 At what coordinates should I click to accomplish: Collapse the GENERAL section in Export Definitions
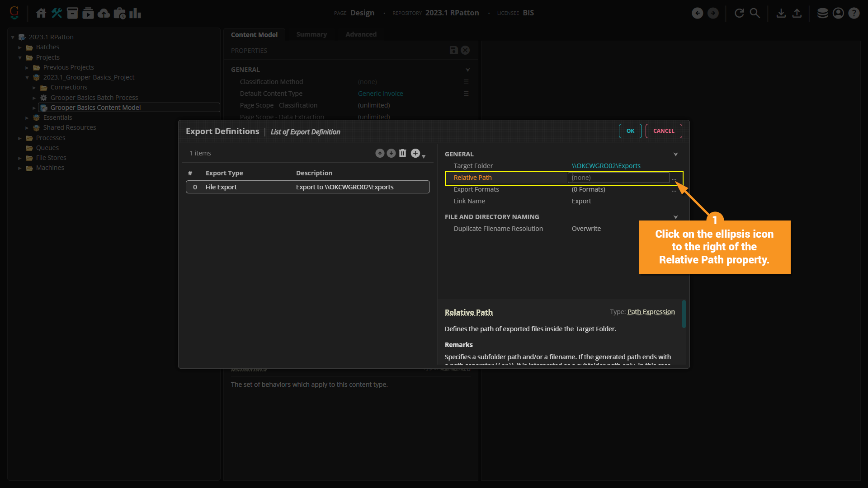[675, 154]
